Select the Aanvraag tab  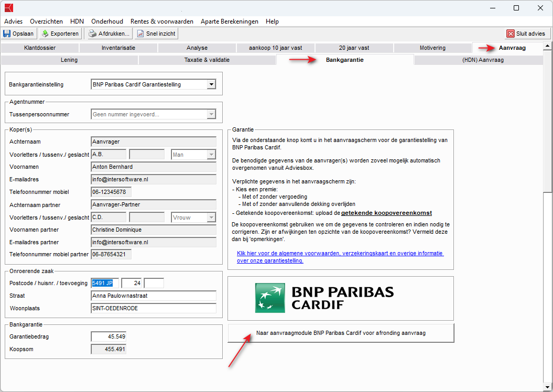[507, 48]
